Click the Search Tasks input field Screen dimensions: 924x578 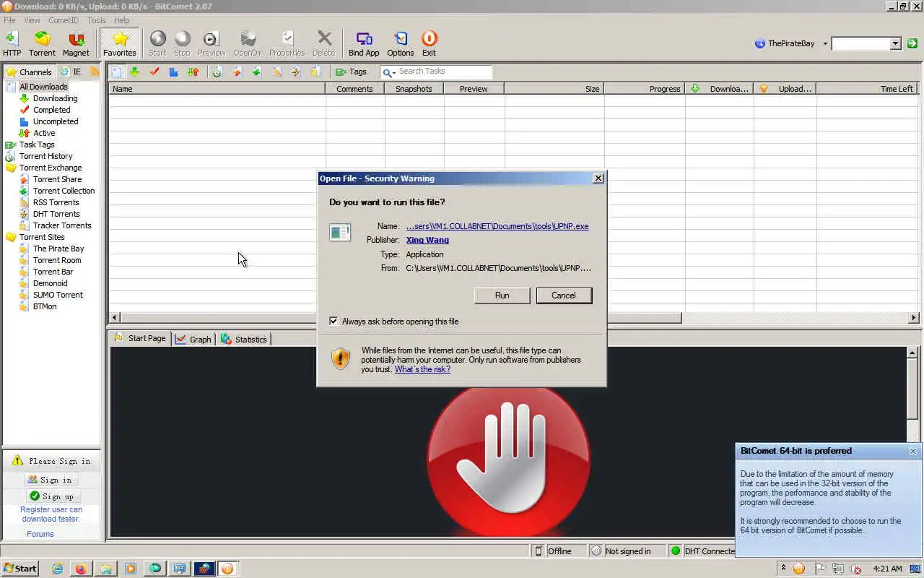[444, 72]
